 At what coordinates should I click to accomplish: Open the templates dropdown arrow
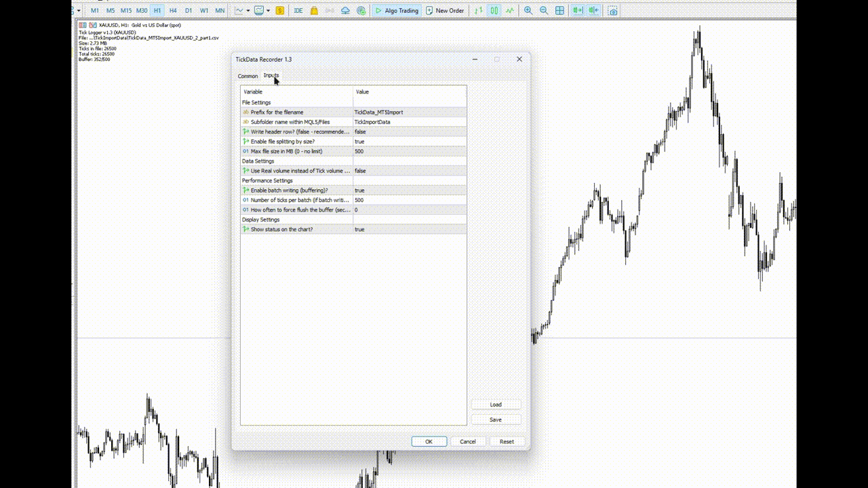tap(269, 11)
